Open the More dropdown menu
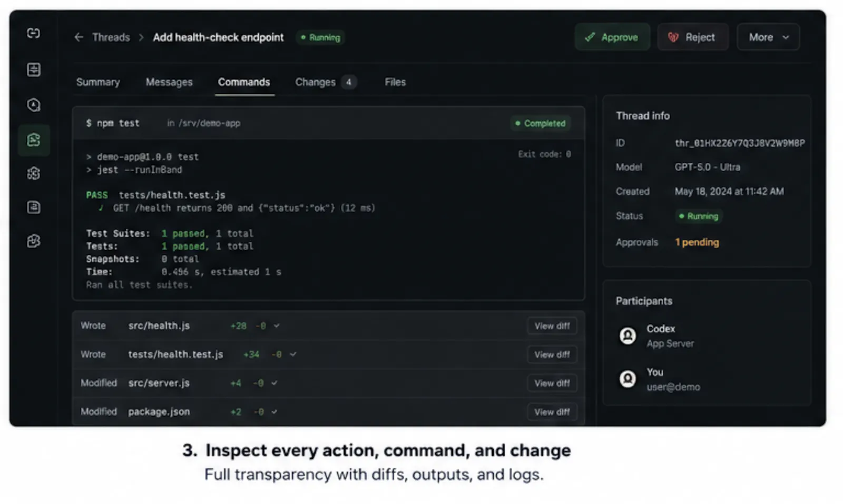The width and height of the screenshot is (843, 504). click(768, 37)
